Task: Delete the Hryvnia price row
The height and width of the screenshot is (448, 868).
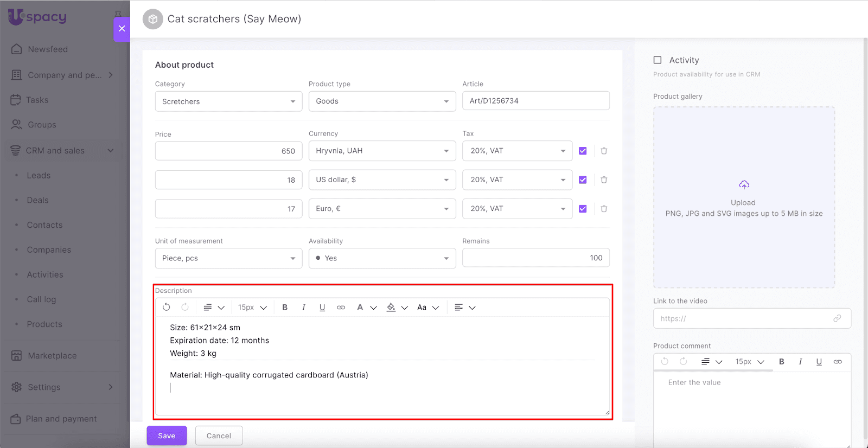Action: [604, 151]
